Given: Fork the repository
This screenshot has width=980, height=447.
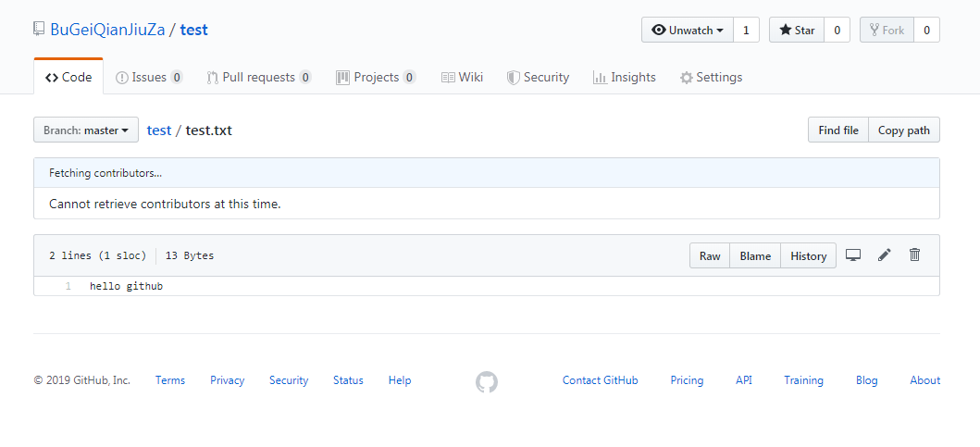Looking at the screenshot, I should coord(887,30).
